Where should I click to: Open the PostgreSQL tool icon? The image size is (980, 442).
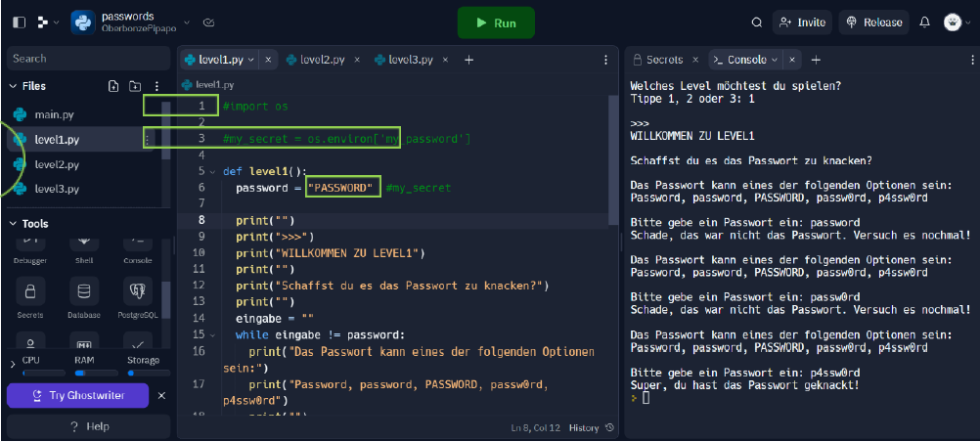coord(137,291)
